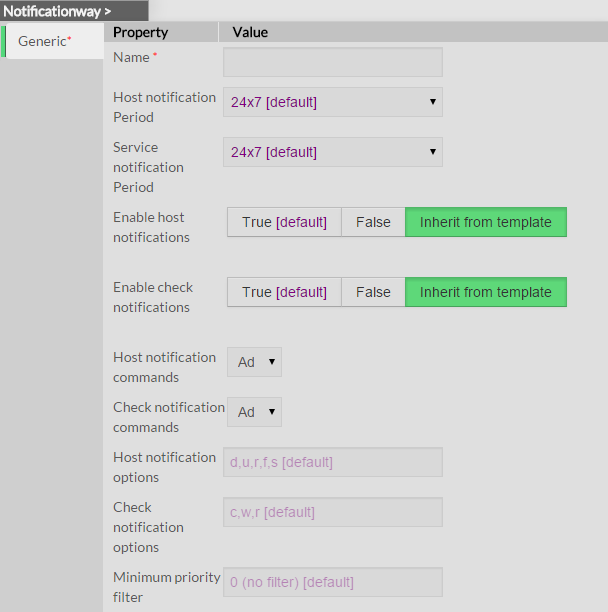Set Enable host notifications to False
The image size is (608, 612).
tap(373, 222)
